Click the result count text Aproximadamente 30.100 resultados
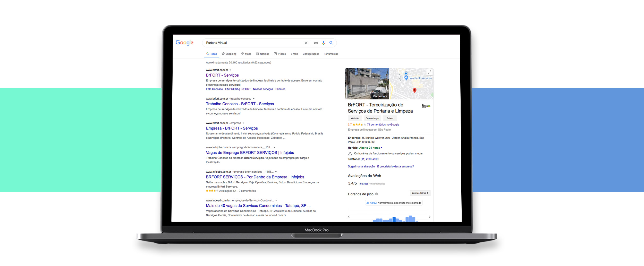Viewport: 644px width, 266px height. [x=238, y=63]
